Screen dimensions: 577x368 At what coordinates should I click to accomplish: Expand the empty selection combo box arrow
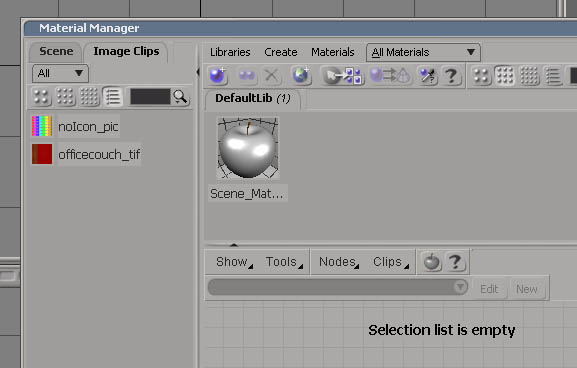tap(460, 287)
